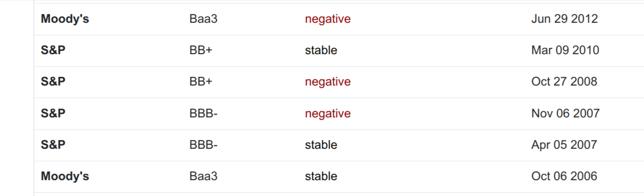
Task: Click the negative outlook for Oct 27 2008
Action: point(327,82)
